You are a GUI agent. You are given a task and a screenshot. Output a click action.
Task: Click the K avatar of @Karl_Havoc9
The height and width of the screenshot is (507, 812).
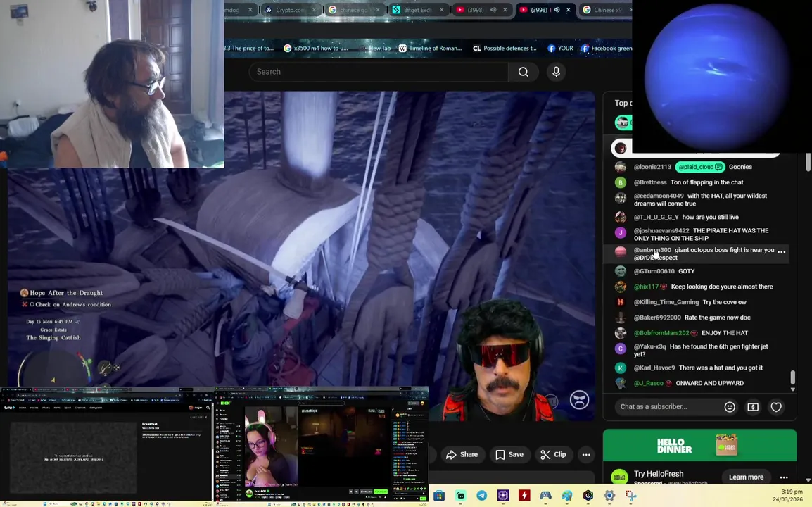click(621, 368)
